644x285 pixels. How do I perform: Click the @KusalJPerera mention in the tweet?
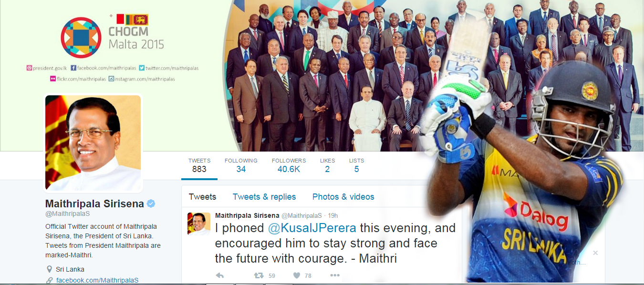click(312, 228)
